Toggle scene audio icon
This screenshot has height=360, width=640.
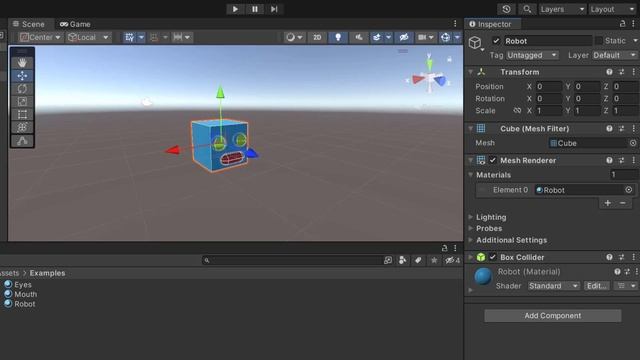(x=359, y=37)
